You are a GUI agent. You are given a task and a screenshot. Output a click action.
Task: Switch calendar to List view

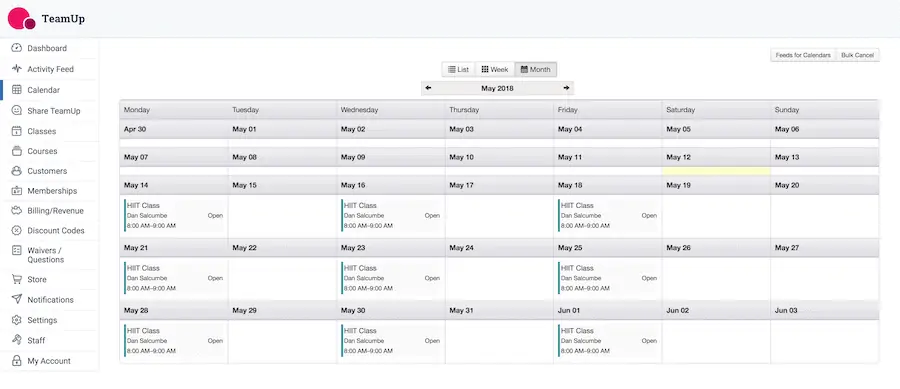pos(458,69)
